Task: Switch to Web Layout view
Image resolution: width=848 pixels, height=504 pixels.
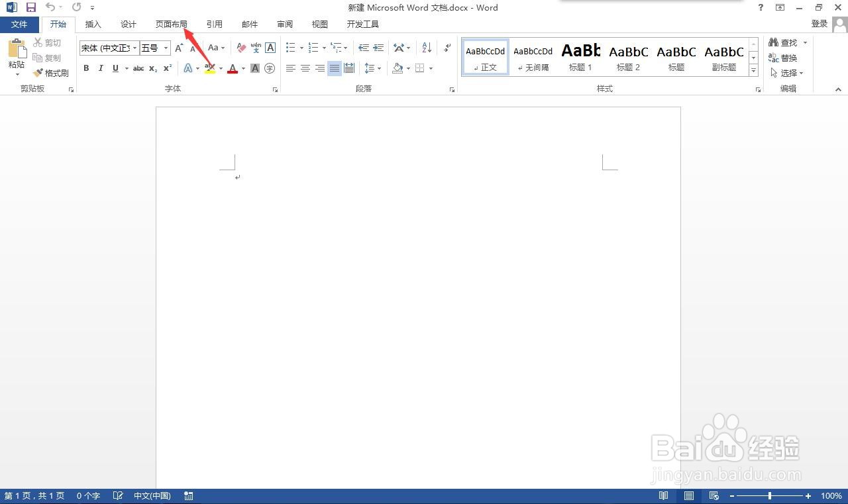Action: point(714,495)
